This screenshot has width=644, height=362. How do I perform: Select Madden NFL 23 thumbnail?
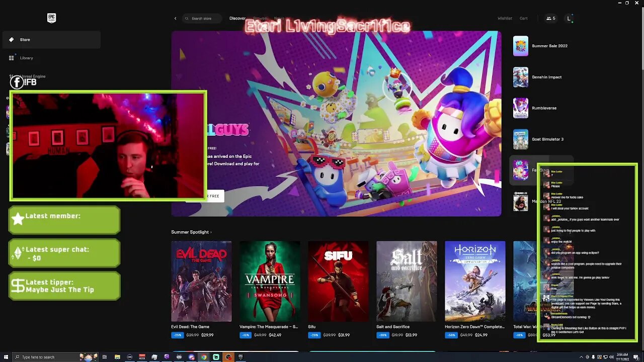point(521,202)
